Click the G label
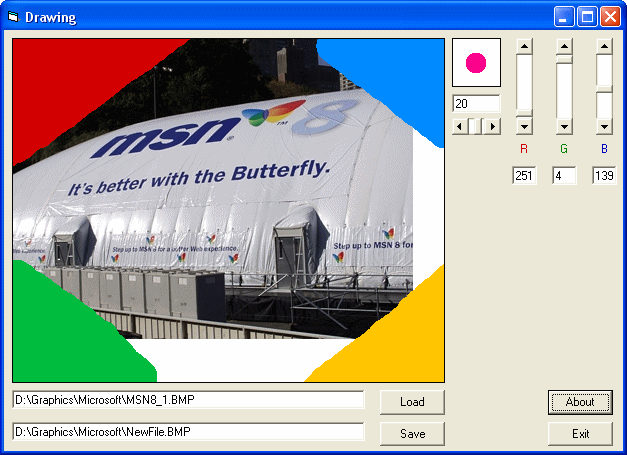This screenshot has height=455, width=627. coord(564,149)
